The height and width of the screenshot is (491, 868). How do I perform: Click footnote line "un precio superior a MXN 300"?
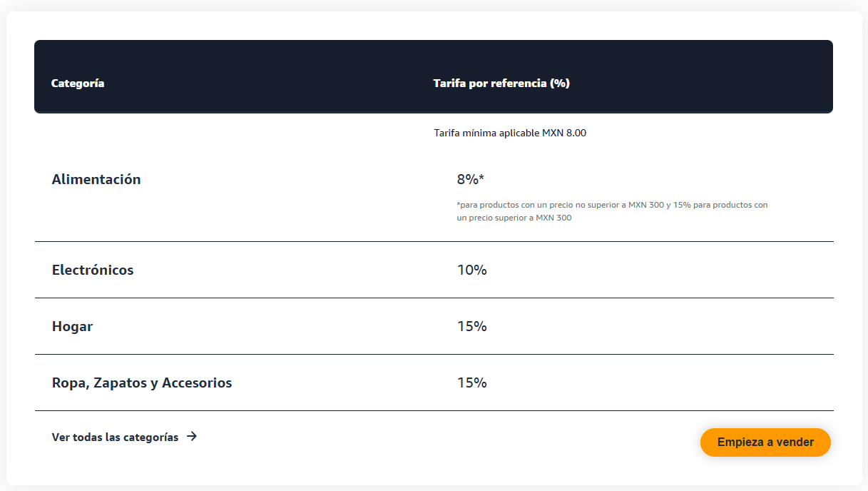tap(514, 218)
